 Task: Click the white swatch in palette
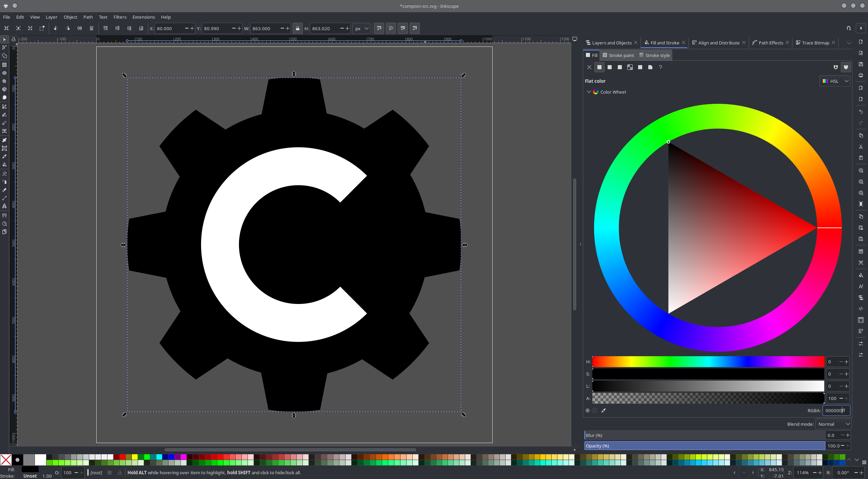click(40, 460)
